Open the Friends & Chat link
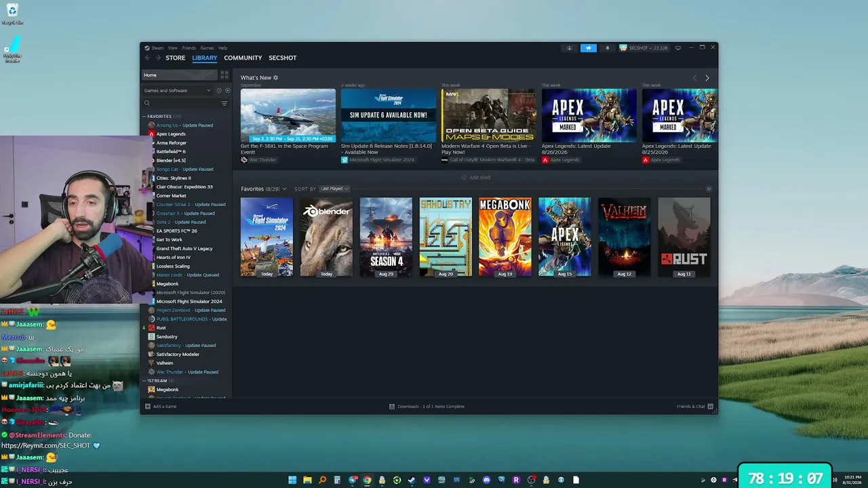Image resolution: width=868 pixels, height=488 pixels. click(691, 407)
